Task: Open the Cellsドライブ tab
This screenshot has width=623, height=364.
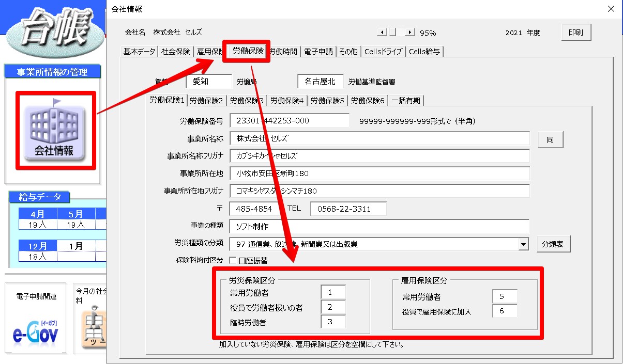Action: point(383,52)
